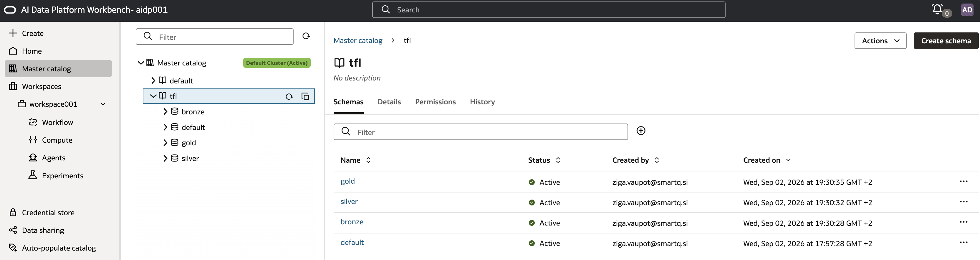980x260 pixels.
Task: Refresh the tfl catalog row
Action: (x=289, y=97)
